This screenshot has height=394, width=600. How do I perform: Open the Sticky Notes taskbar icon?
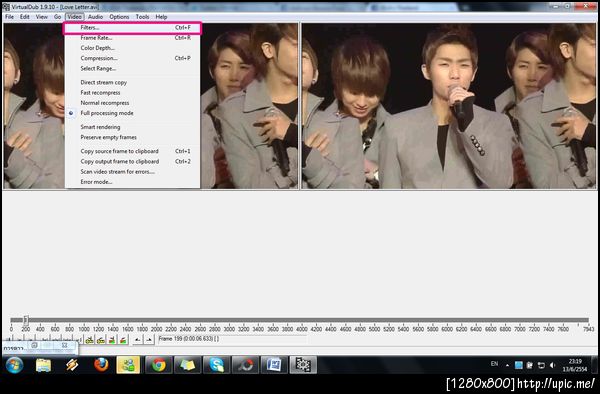coord(187,365)
